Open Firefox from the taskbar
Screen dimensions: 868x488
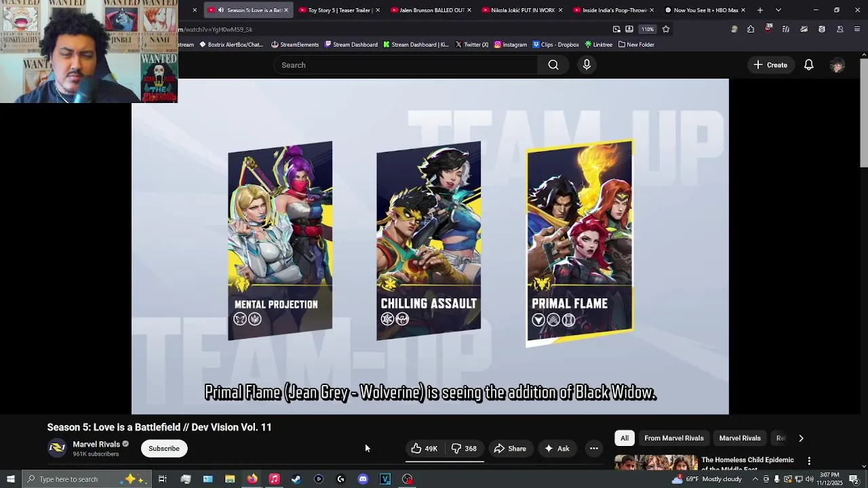coord(252,479)
